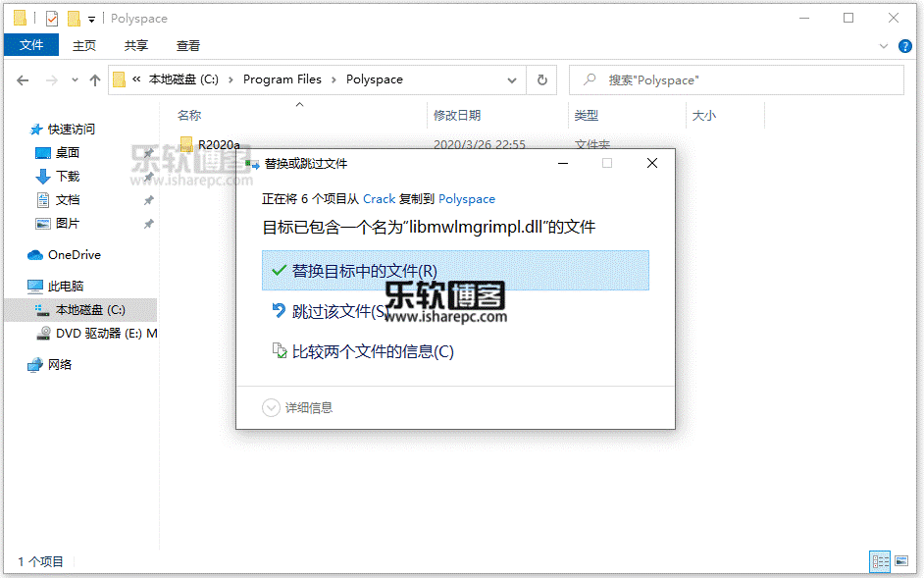Click the Help question mark icon

pos(907,45)
